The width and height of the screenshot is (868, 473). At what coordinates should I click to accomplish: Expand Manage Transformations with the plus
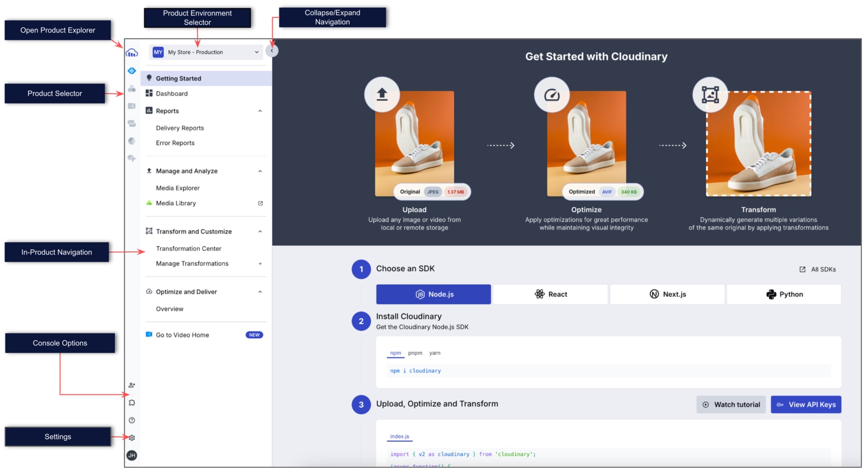click(260, 264)
